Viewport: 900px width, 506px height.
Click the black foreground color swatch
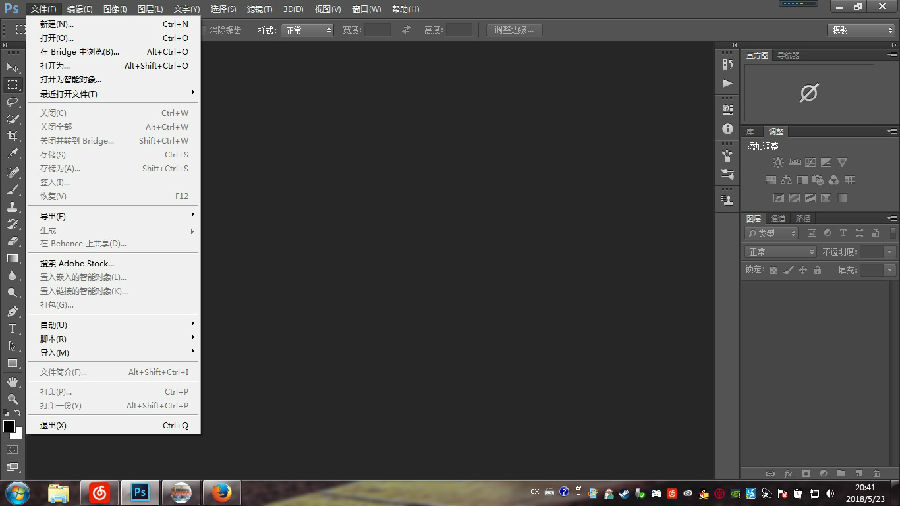pos(9,426)
